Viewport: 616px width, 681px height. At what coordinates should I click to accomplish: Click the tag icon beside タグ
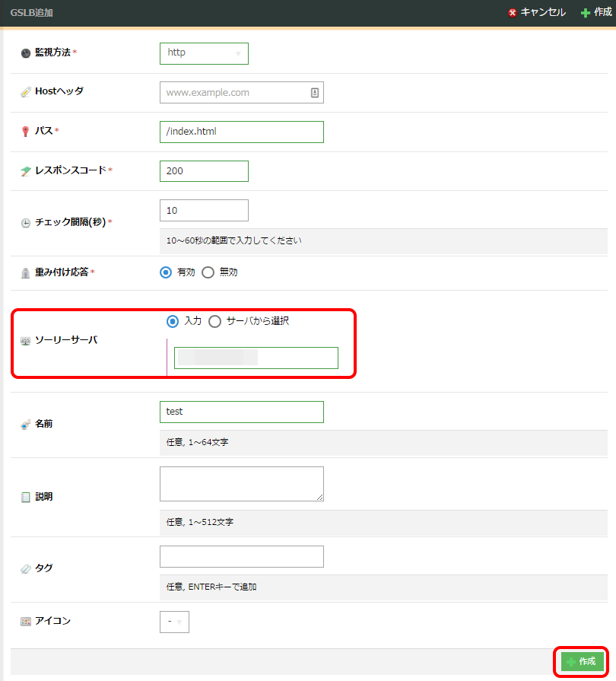[x=26, y=568]
